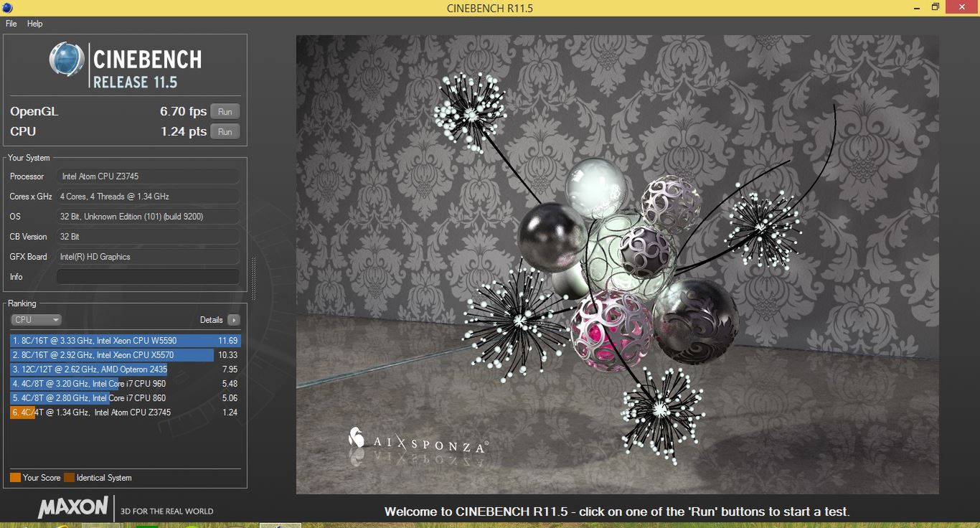
Task: Select ranking entry AMD Opteron 2435
Action: coord(125,369)
